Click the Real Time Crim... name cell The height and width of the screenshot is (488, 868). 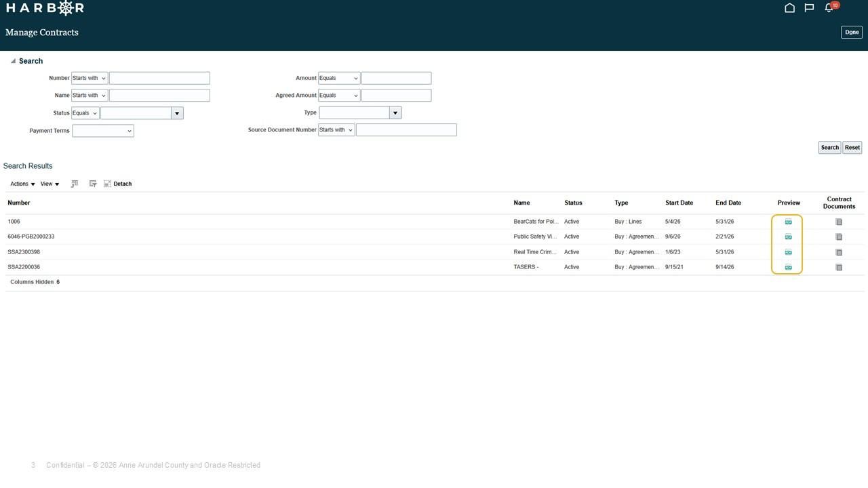click(x=535, y=252)
